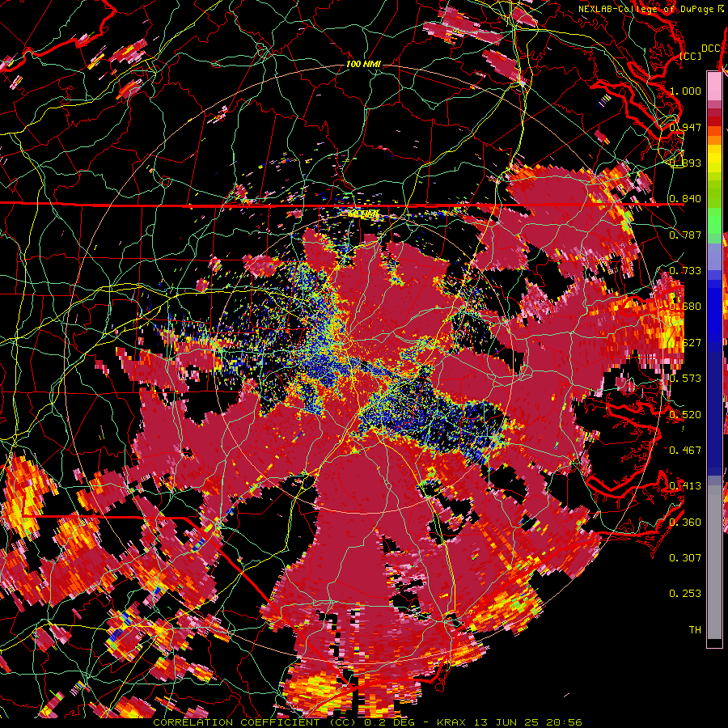Image resolution: width=728 pixels, height=728 pixels.
Task: Click the gray lower segment of the color bar
Action: [714, 562]
